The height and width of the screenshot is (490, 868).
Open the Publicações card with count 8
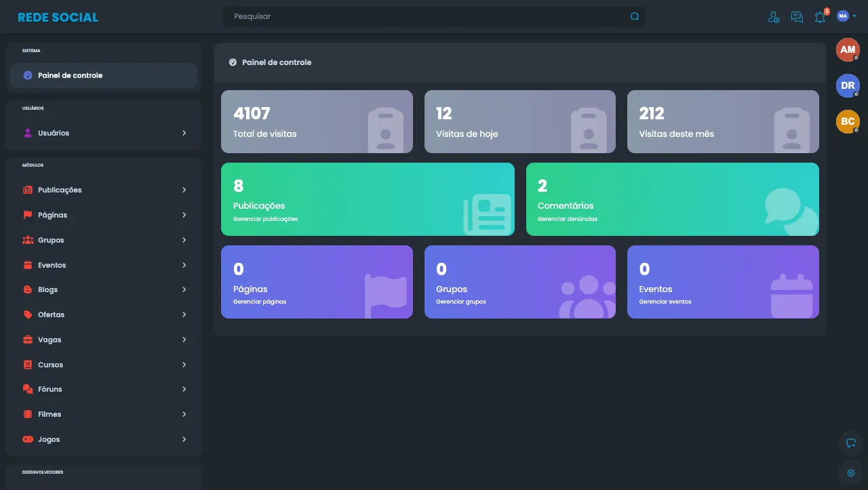coord(368,199)
